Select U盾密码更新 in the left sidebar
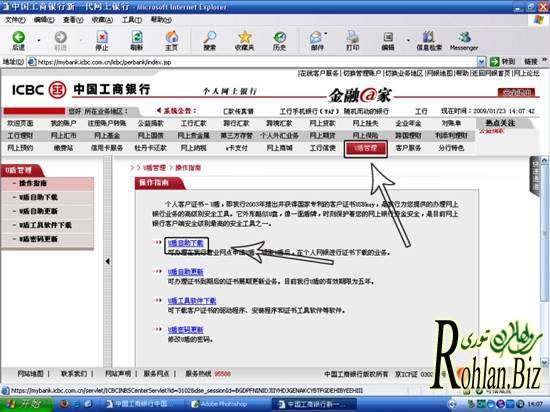This screenshot has height=412, width=550. tap(38, 239)
